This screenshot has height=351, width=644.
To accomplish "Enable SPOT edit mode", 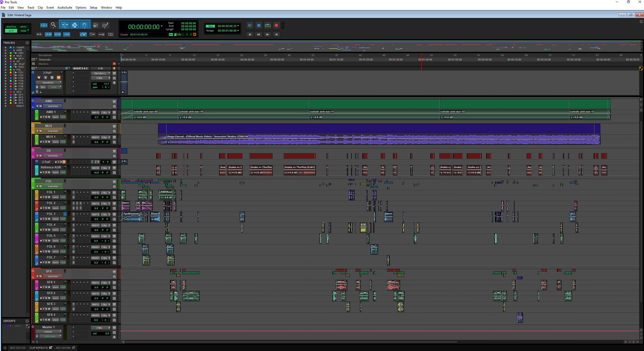I will click(24, 27).
